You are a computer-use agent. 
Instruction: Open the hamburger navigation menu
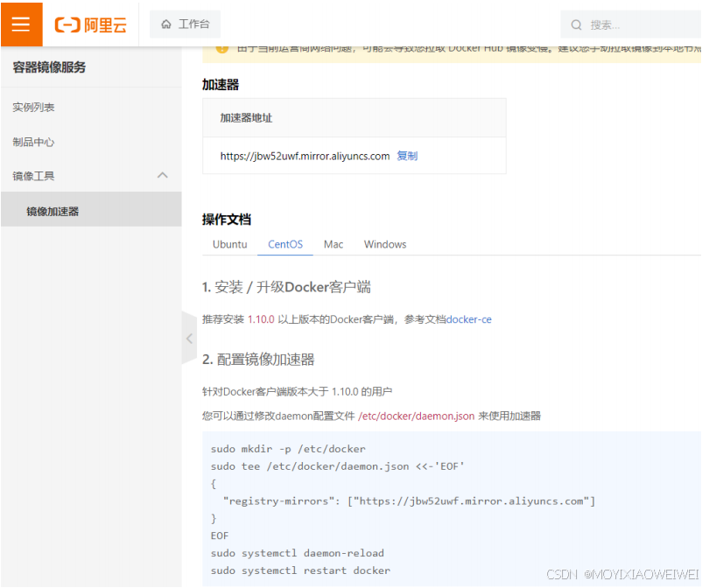point(21,24)
